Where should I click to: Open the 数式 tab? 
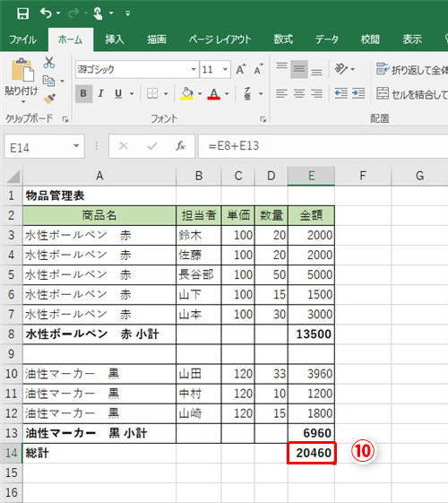pos(283,39)
